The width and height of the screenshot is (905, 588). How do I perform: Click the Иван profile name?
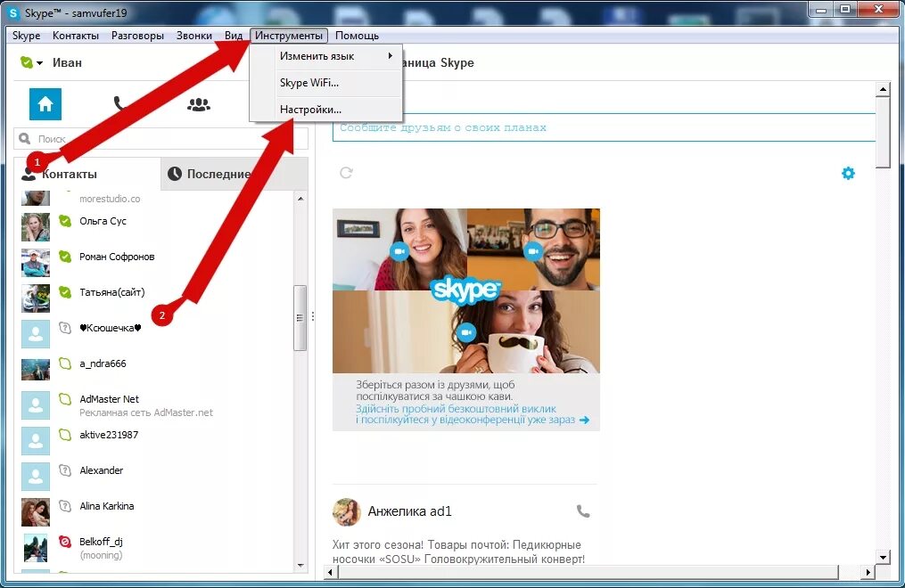(67, 63)
